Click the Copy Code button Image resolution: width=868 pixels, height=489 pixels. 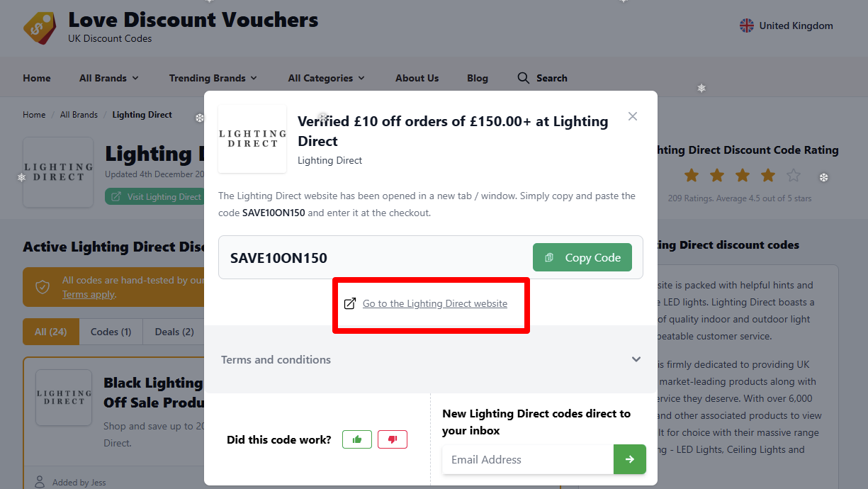pos(582,257)
